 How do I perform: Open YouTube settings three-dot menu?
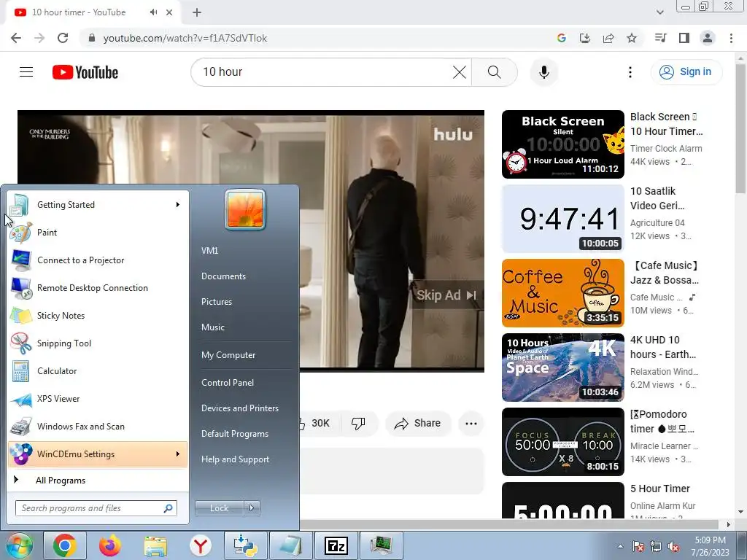coord(630,72)
